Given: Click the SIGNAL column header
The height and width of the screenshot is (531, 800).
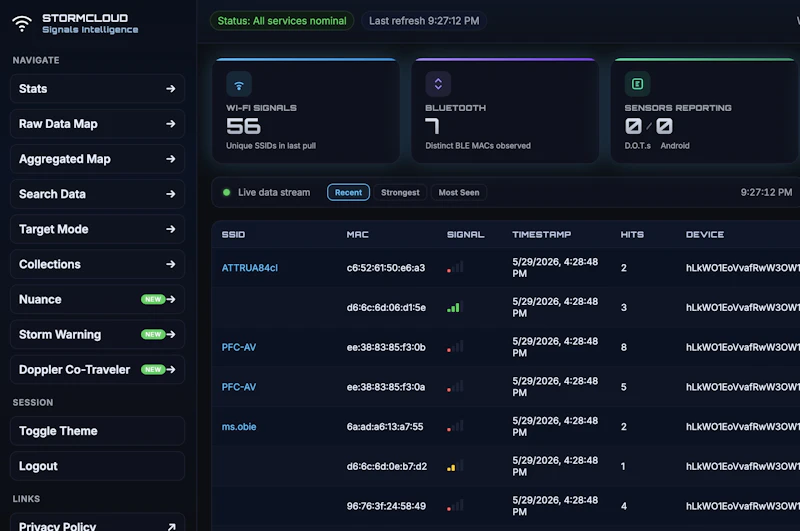Looking at the screenshot, I should (x=465, y=235).
